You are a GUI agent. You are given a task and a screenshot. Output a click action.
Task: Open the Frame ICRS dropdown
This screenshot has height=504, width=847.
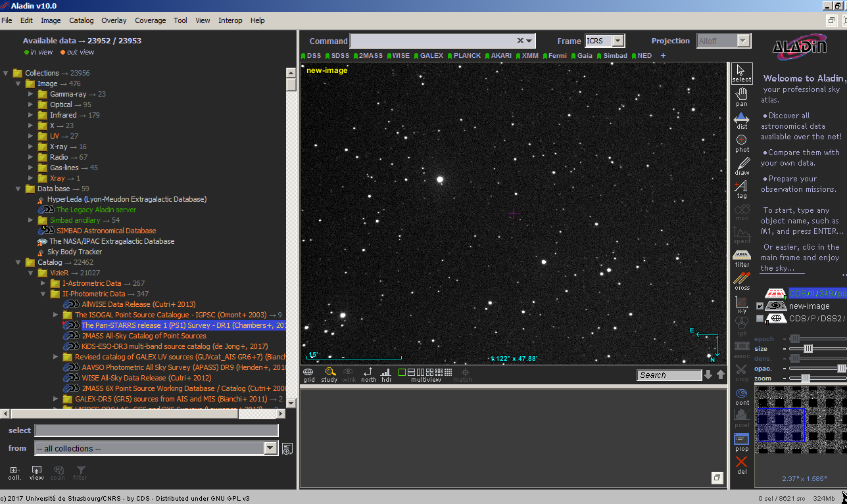(618, 41)
